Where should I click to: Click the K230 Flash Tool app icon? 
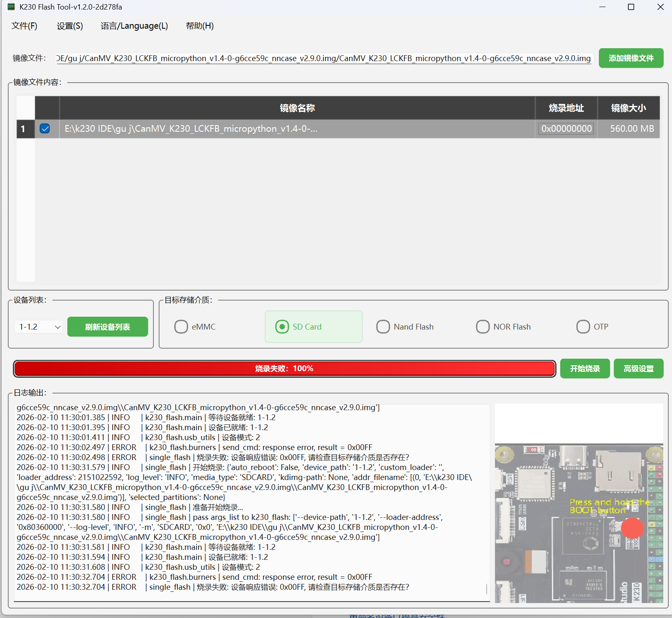[11, 7]
